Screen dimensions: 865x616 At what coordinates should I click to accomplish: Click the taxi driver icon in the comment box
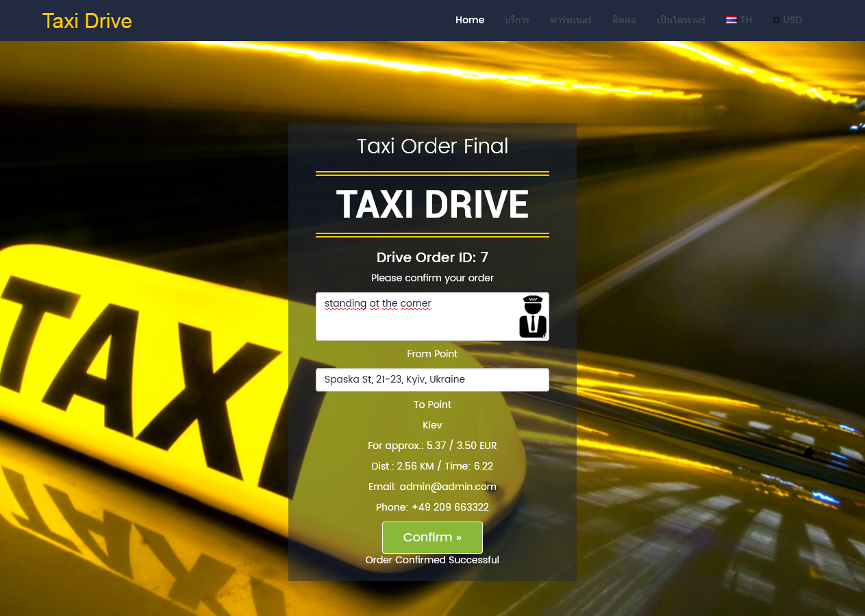[533, 316]
